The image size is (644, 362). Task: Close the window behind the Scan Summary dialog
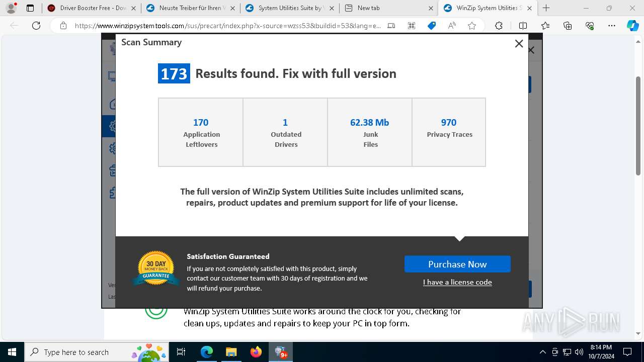pyautogui.click(x=531, y=50)
